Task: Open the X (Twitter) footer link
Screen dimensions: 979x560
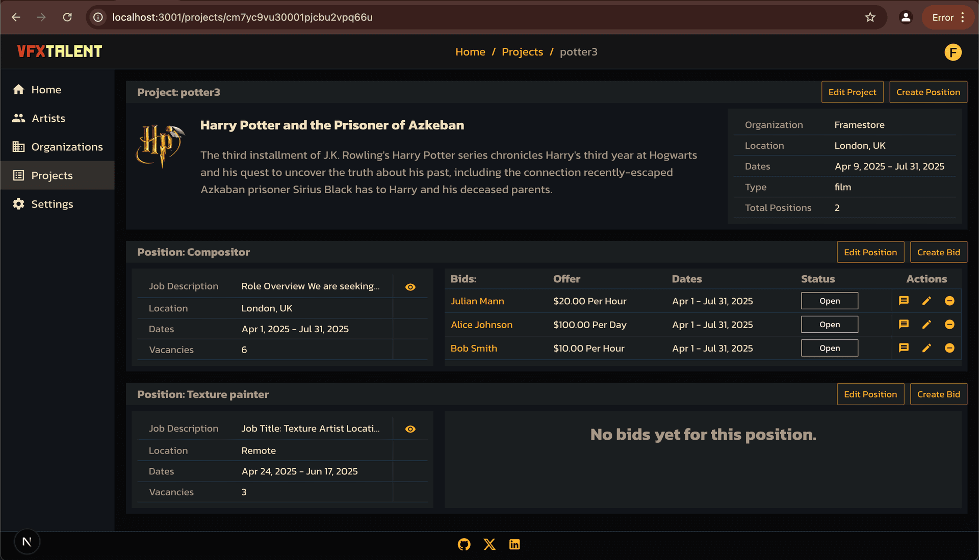Action: click(489, 544)
